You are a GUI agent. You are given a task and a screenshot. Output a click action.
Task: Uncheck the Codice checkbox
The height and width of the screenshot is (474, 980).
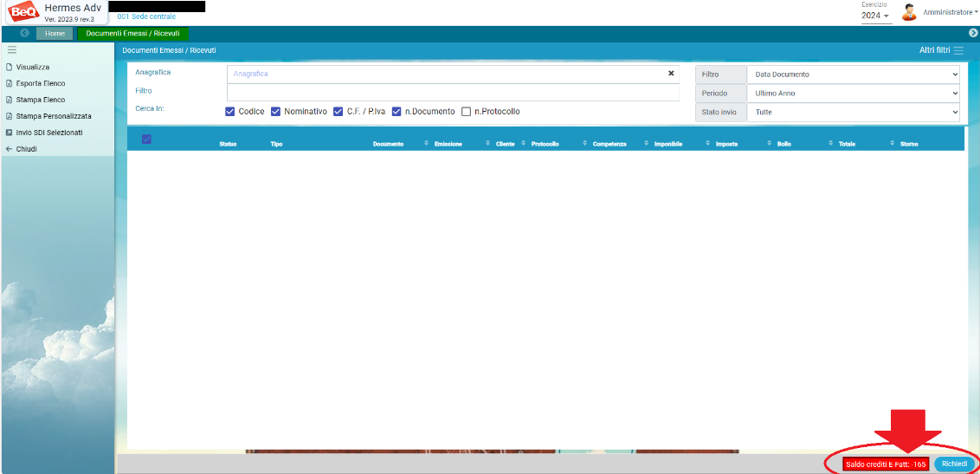(x=230, y=112)
